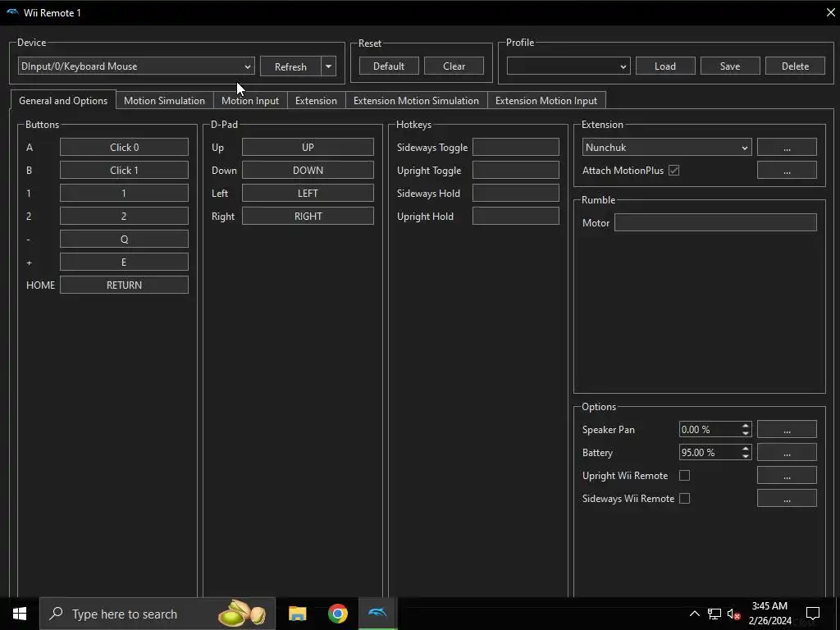Toggle the Attach MotionPlus checkbox
Viewport: 840px width, 630px height.
[x=674, y=171]
